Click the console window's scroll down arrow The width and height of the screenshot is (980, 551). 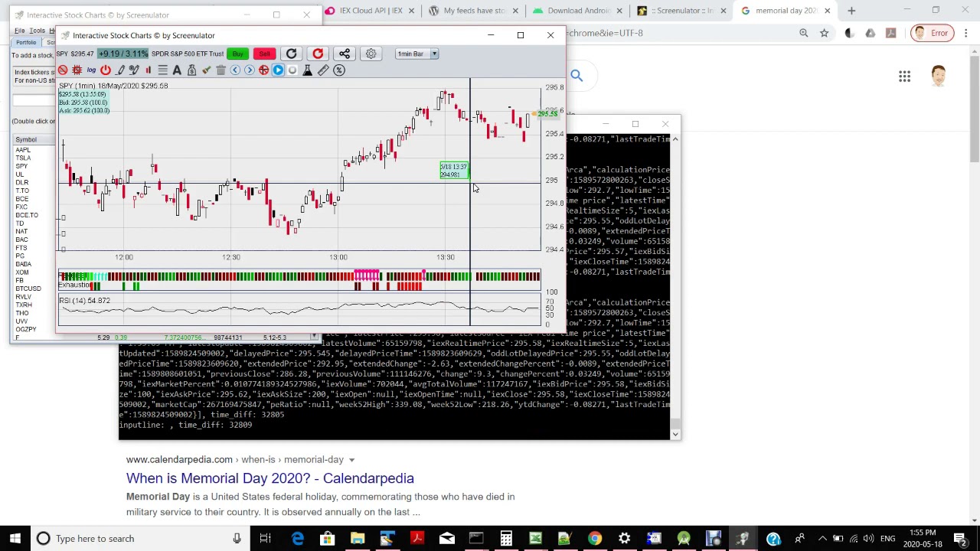coord(675,434)
